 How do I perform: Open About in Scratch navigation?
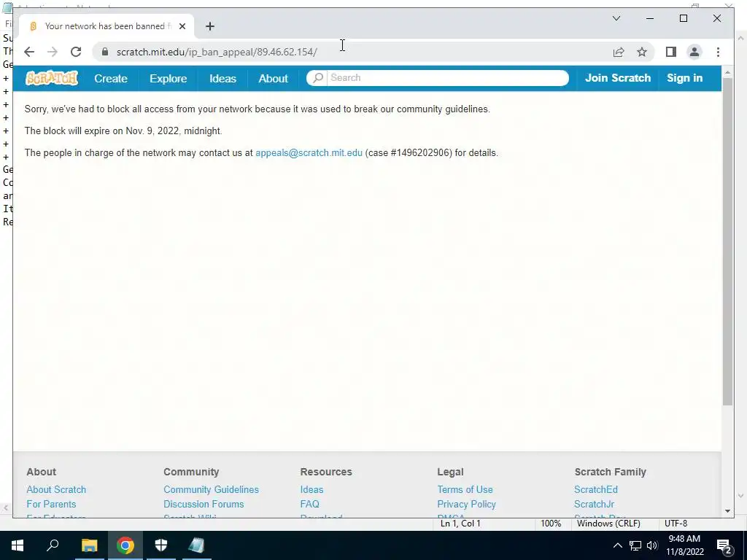pos(274,79)
